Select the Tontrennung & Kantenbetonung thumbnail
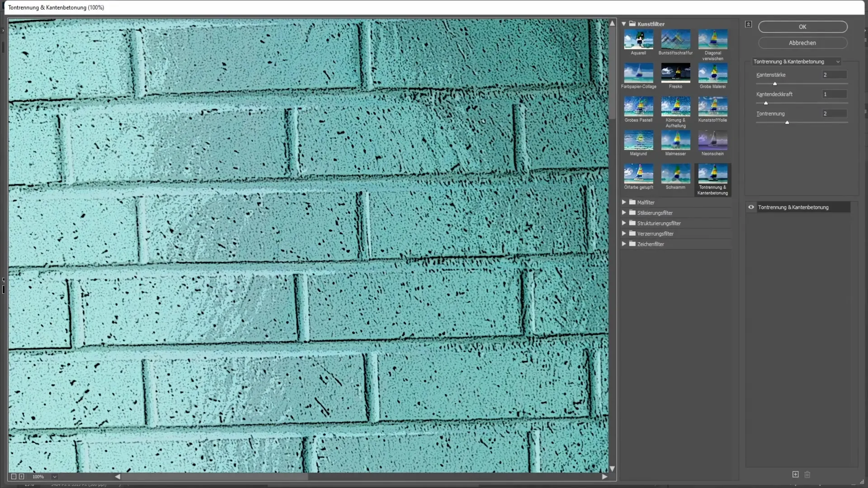The height and width of the screenshot is (488, 868). click(x=712, y=174)
